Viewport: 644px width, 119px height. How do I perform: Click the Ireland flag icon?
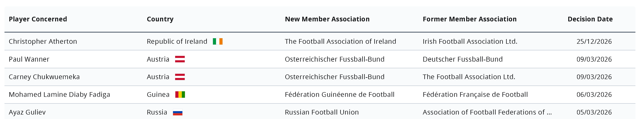[x=218, y=41]
